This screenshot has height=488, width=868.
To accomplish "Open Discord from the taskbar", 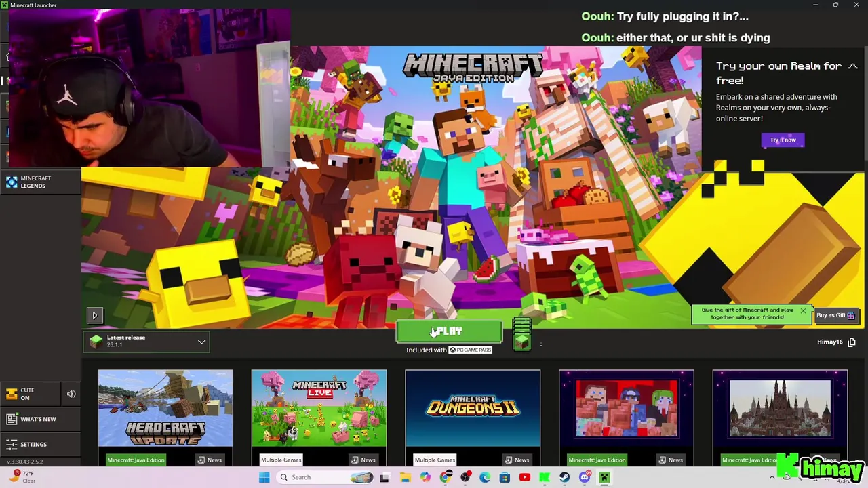I will [x=585, y=477].
